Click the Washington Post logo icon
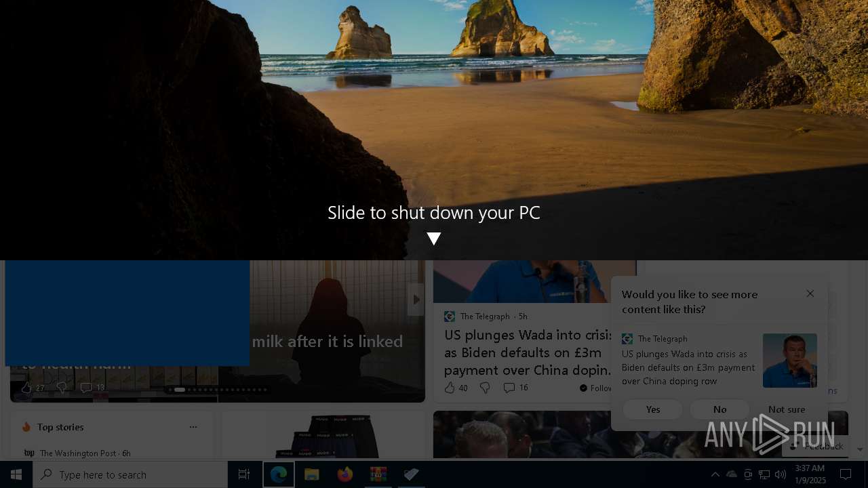Viewport: 868px width, 488px height. coord(29,453)
